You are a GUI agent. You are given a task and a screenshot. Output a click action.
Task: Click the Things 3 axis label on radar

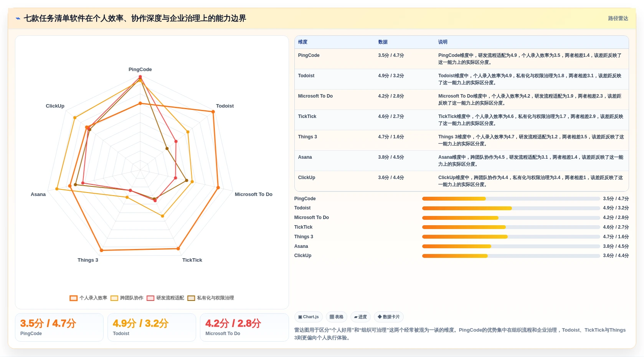[88, 260]
